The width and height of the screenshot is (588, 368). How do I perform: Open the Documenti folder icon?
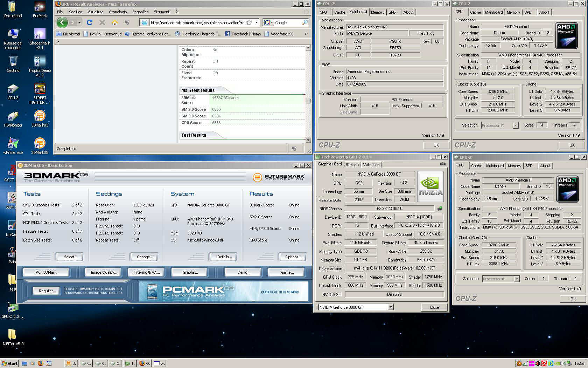click(13, 10)
